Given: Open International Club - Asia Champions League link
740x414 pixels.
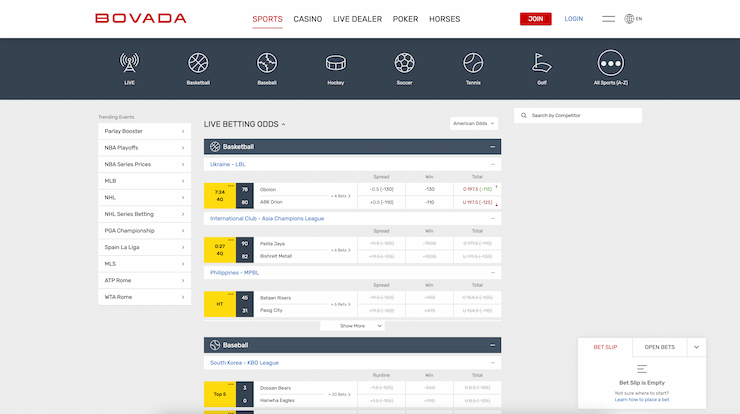Looking at the screenshot, I should click(x=267, y=219).
